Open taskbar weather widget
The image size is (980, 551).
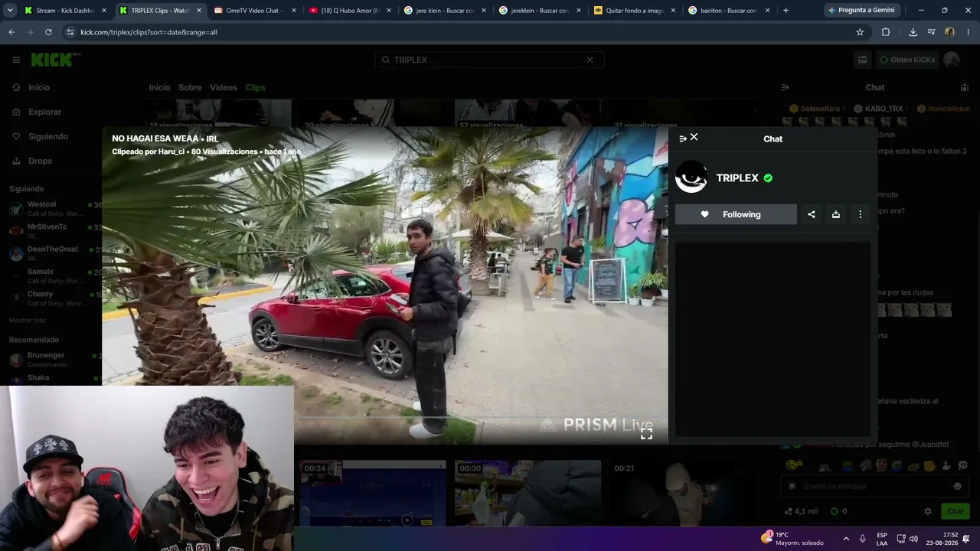792,539
